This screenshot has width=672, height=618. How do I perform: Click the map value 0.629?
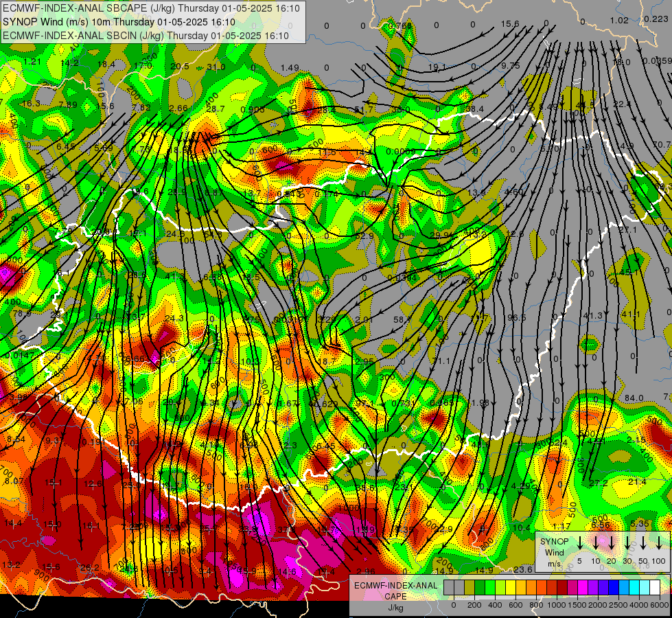pyautogui.click(x=326, y=404)
